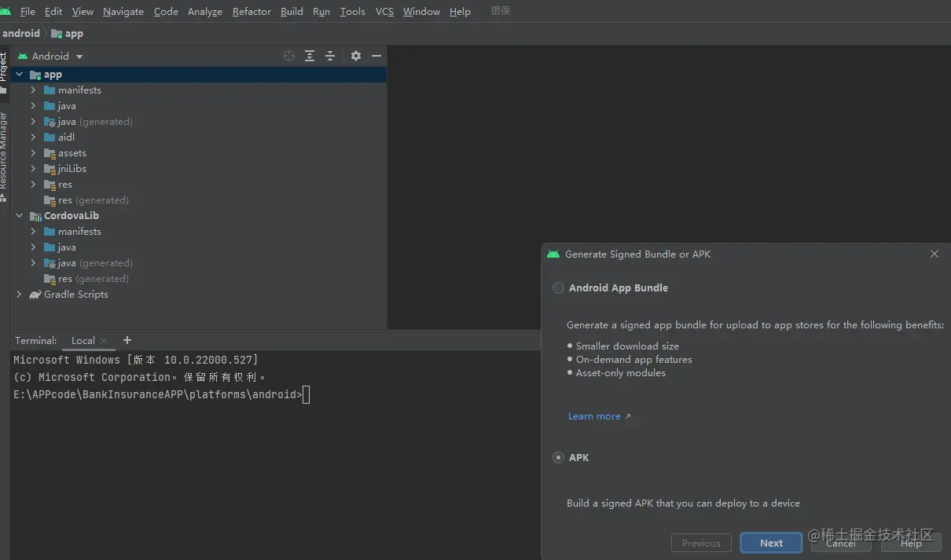Select res (generated) under app
The height and width of the screenshot is (560, 951).
(93, 200)
